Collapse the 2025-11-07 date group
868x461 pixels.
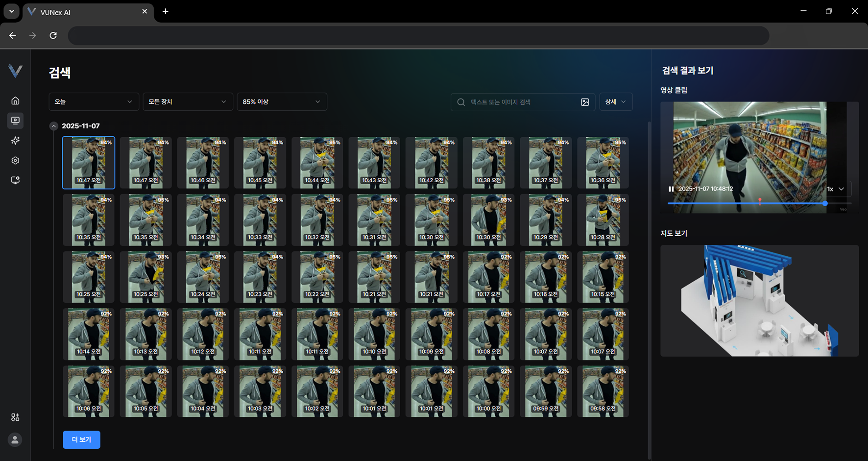53,126
